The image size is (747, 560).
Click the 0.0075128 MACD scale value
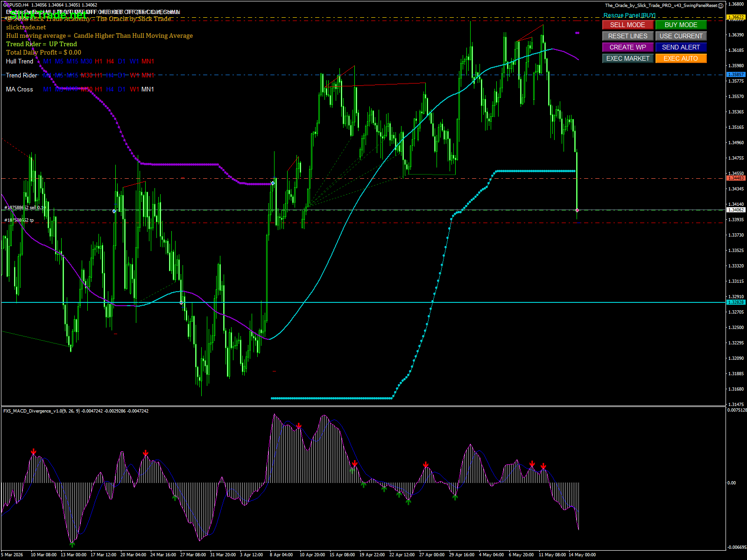737,410
